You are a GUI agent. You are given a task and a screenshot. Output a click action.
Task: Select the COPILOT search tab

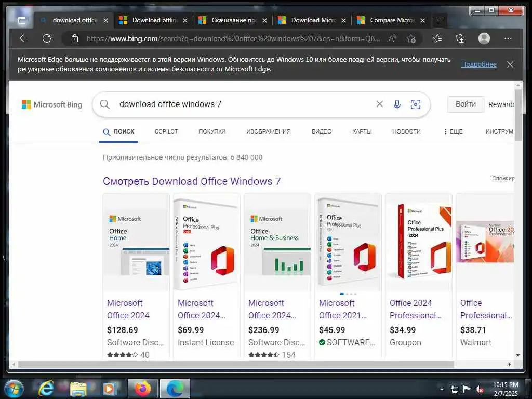tap(166, 131)
